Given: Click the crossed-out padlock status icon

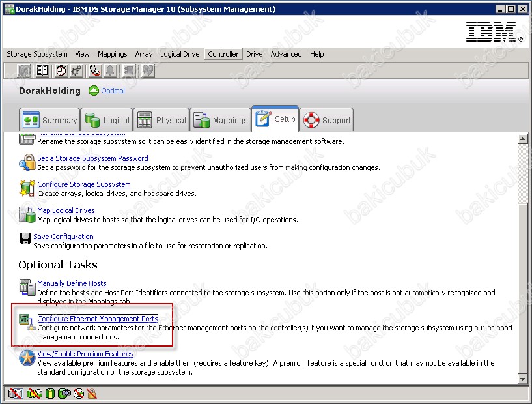Looking at the screenshot, I should (92, 394).
